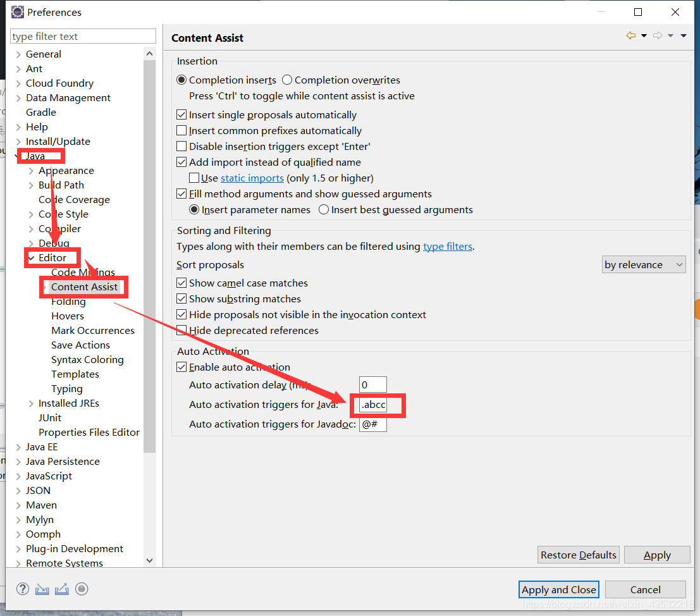Expand the Installed JREs node

[31, 403]
